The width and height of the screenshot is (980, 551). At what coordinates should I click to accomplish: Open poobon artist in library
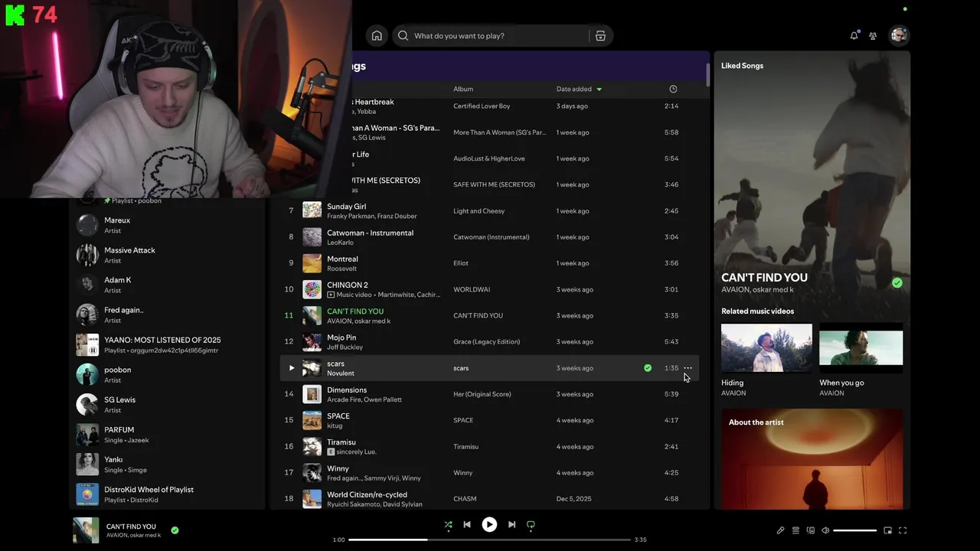167,374
